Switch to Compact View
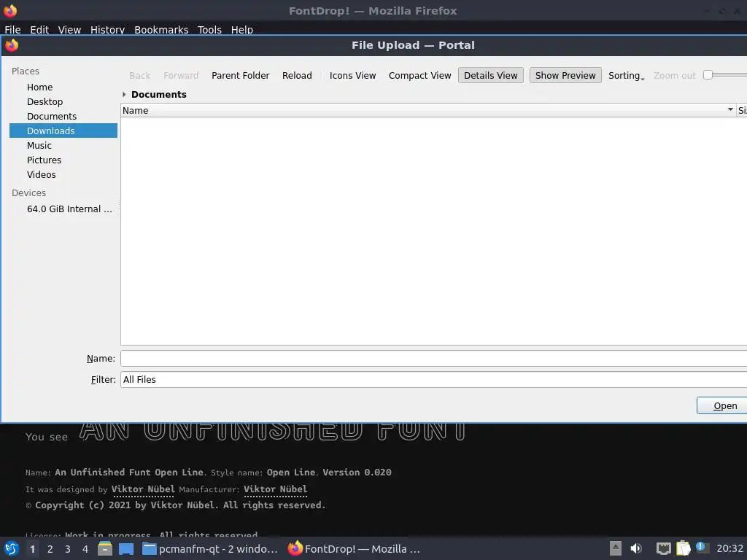Screen dimensions: 747x560 pos(419,75)
